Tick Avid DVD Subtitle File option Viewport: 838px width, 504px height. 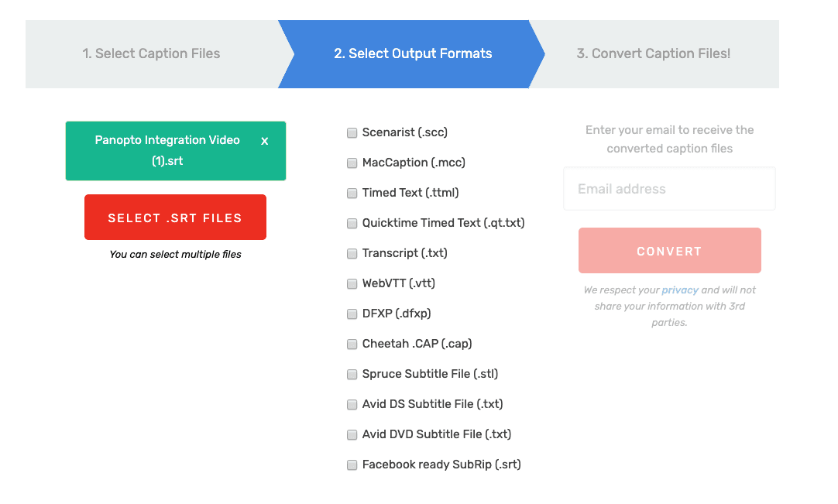(352, 435)
